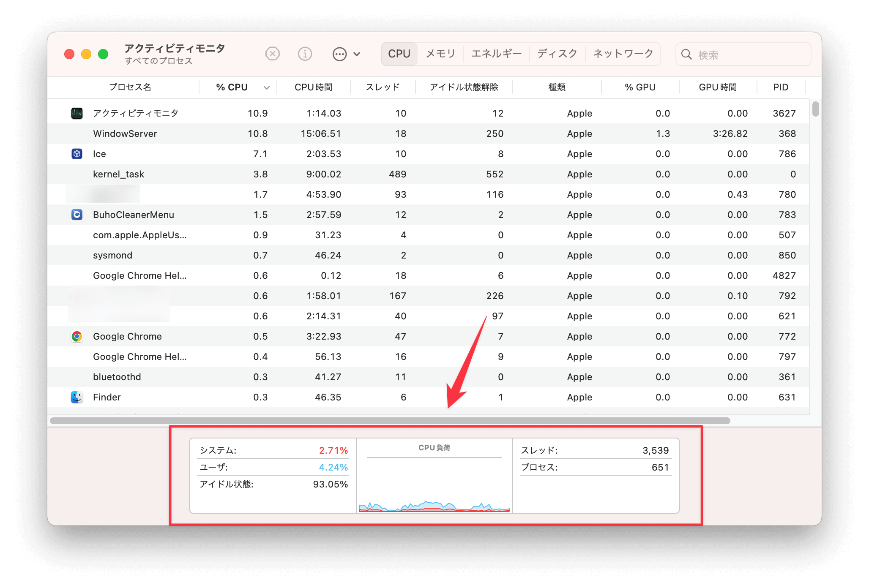Sort by % GPU column header
Image resolution: width=869 pixels, height=588 pixels.
[640, 87]
